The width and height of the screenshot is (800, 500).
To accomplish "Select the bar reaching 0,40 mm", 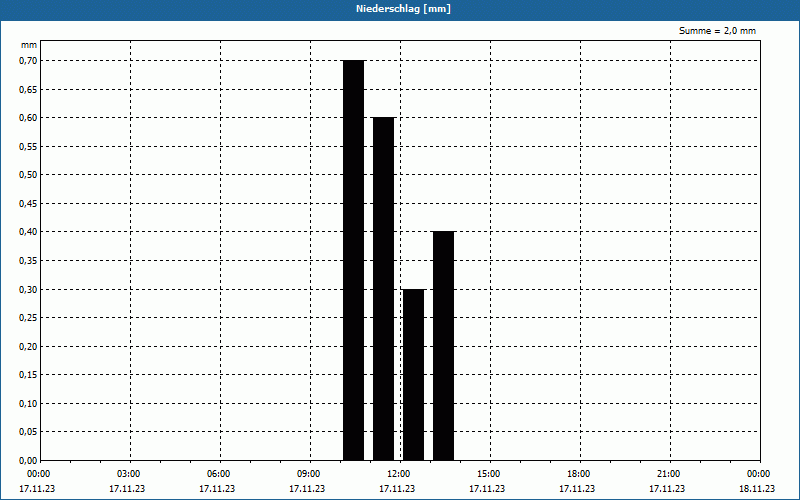I will coord(443,346).
